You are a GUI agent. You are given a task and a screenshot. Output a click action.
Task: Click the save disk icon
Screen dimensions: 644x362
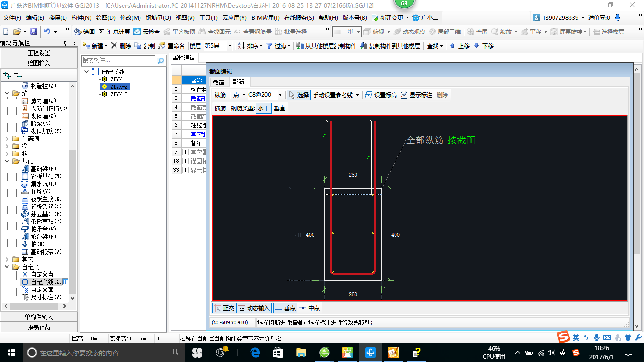[33, 32]
